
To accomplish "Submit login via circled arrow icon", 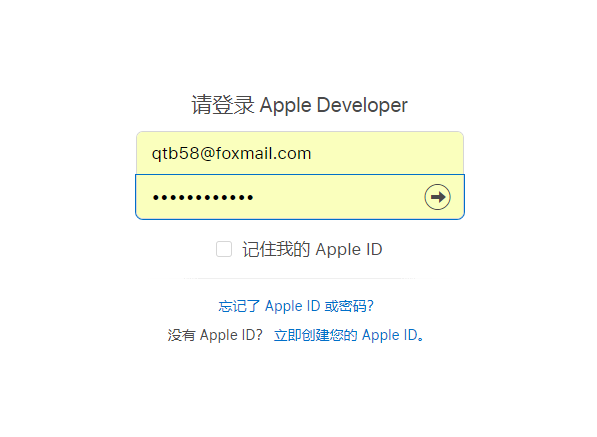I will [x=437, y=197].
